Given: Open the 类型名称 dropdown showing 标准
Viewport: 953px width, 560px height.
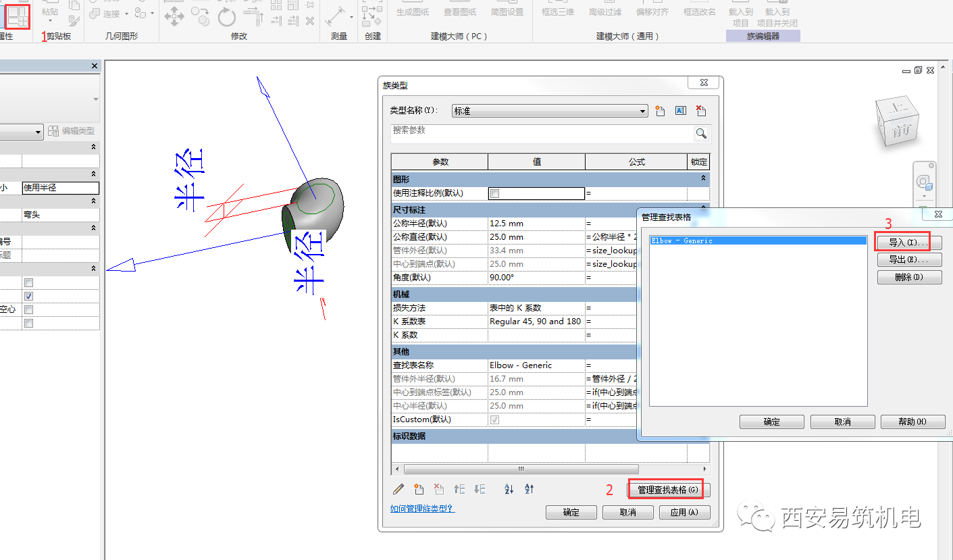Looking at the screenshot, I should (x=550, y=111).
